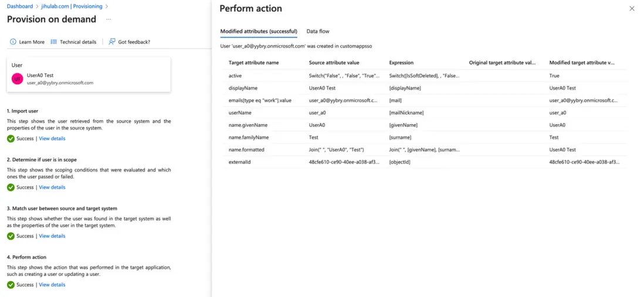Click the success checkmark under Determine if user is in scope

11,187
